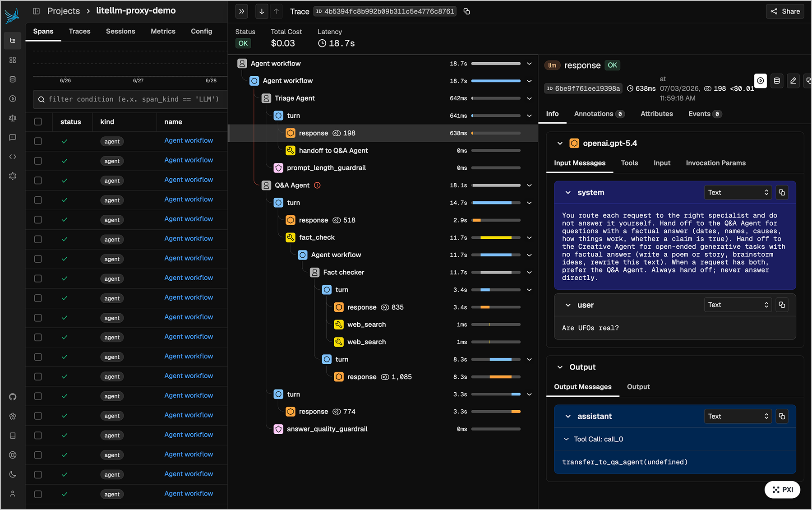Toggle dark mode moon icon

click(x=13, y=474)
